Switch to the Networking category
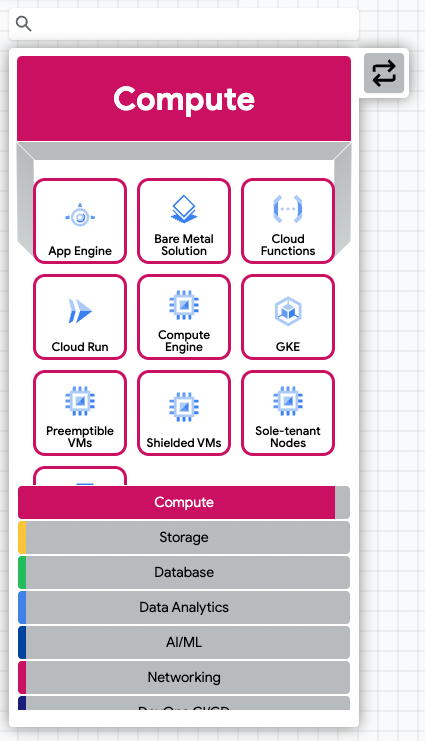The height and width of the screenshot is (741, 425). [x=184, y=677]
